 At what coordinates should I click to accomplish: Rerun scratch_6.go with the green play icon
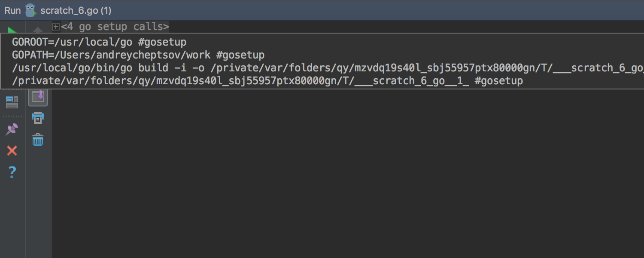point(12,30)
